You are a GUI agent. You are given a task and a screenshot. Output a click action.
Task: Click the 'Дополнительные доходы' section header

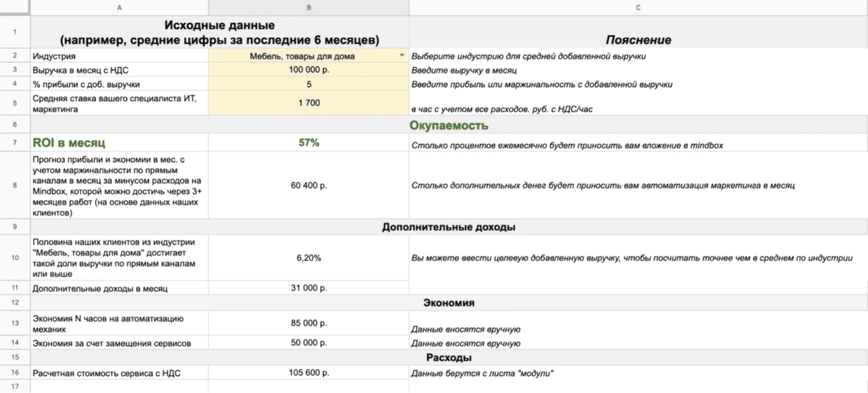(448, 227)
